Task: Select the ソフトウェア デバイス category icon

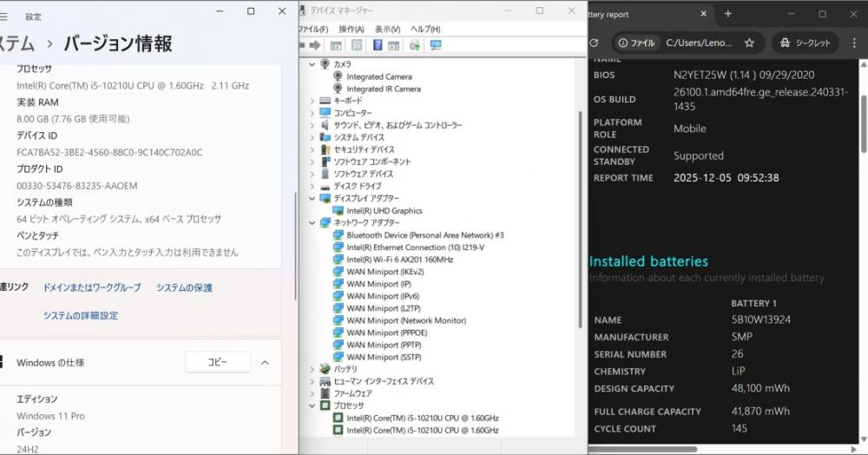Action: [x=325, y=174]
